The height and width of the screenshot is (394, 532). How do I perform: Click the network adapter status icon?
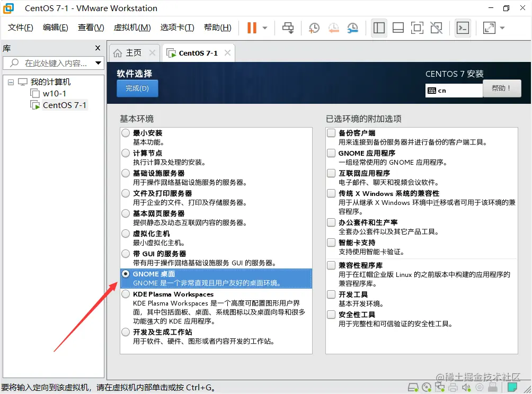440,387
